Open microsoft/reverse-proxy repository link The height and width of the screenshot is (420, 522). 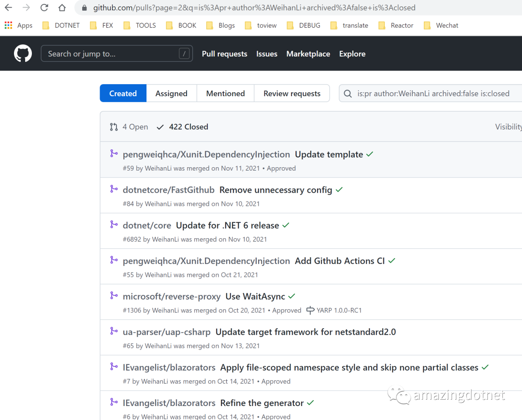[172, 297]
